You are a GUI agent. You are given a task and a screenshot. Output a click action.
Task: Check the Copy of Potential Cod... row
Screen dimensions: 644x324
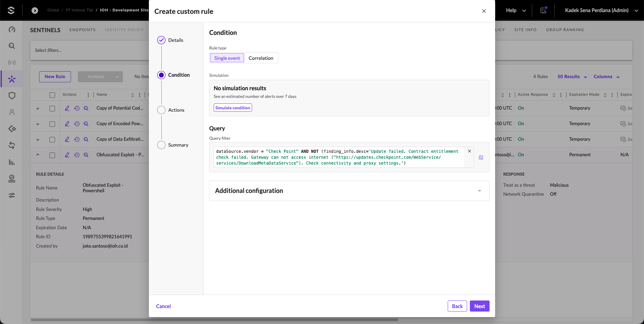[x=52, y=109]
